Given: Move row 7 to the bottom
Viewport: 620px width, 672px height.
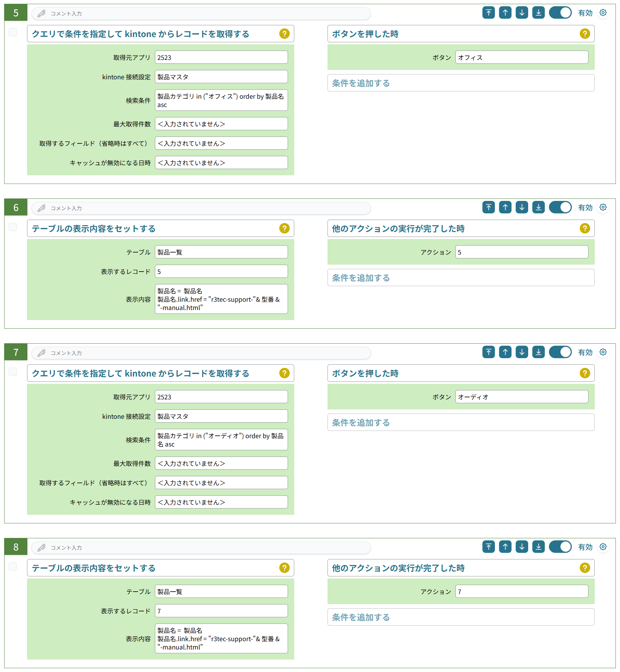Looking at the screenshot, I should click(x=538, y=352).
